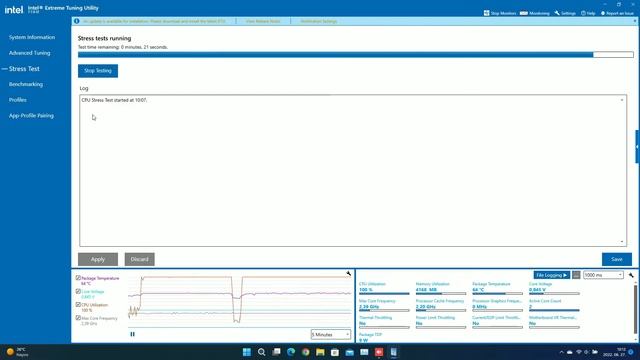Screen dimensions: 640x360
Task: Open the weather widget on the taskbar
Action: pos(17,352)
